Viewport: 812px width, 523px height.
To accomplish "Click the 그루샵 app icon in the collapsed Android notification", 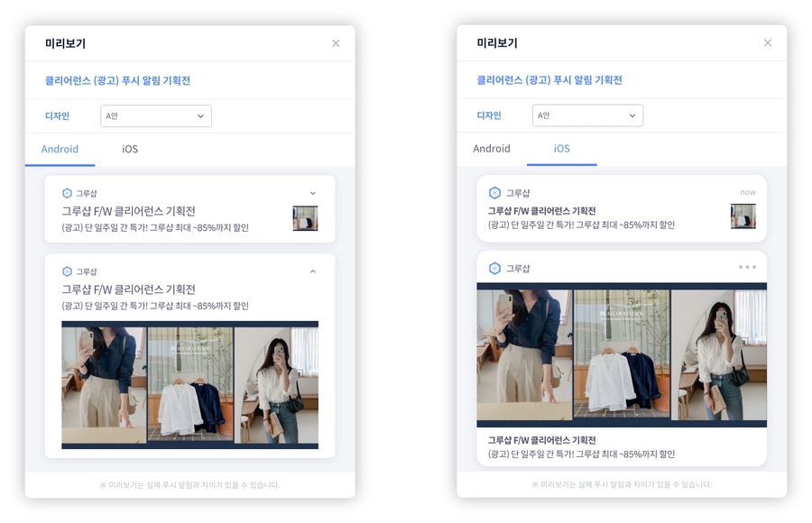I will pyautogui.click(x=67, y=193).
